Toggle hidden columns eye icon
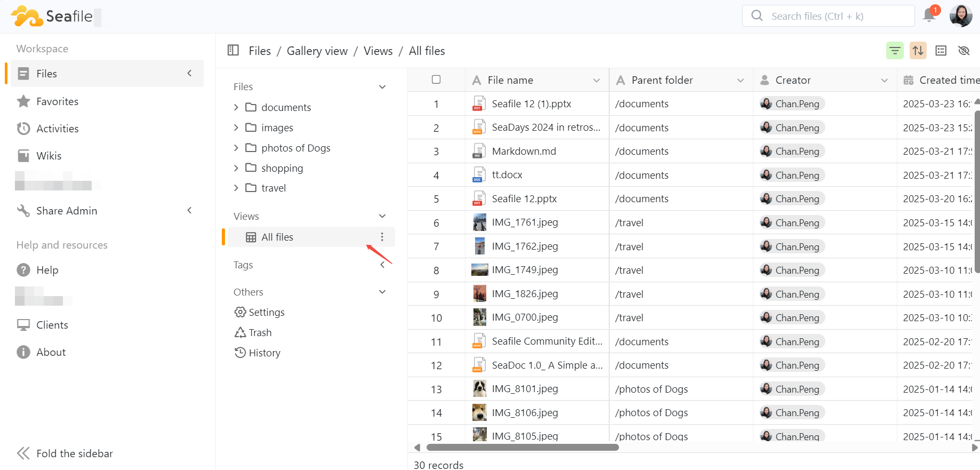The height and width of the screenshot is (470, 980). click(x=963, y=51)
